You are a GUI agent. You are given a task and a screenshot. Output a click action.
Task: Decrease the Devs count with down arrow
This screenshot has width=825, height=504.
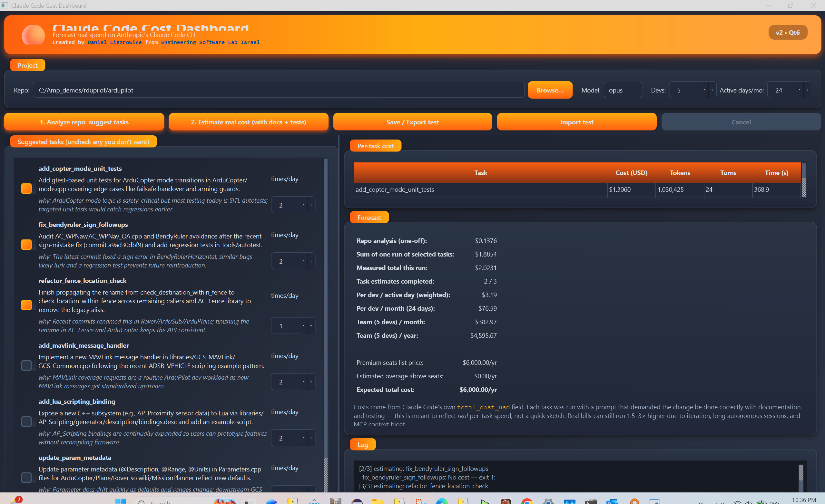(x=712, y=90)
